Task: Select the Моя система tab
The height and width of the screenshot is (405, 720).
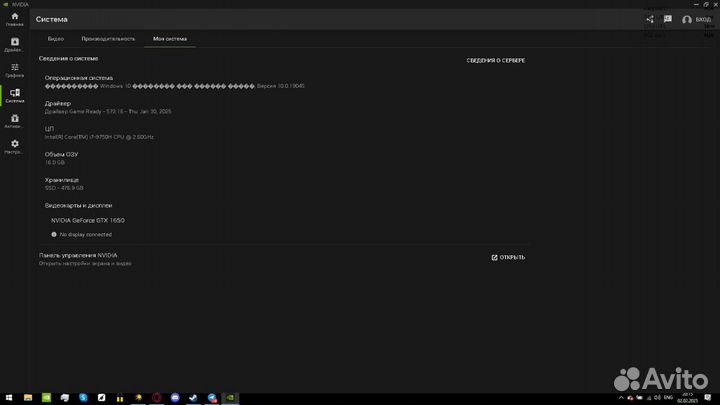Action: coord(169,39)
